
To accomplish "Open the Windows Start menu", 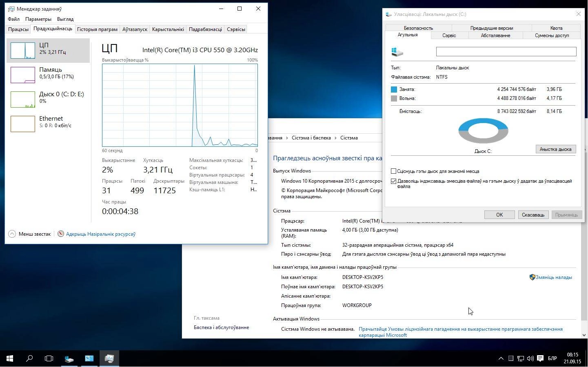I will (10, 358).
